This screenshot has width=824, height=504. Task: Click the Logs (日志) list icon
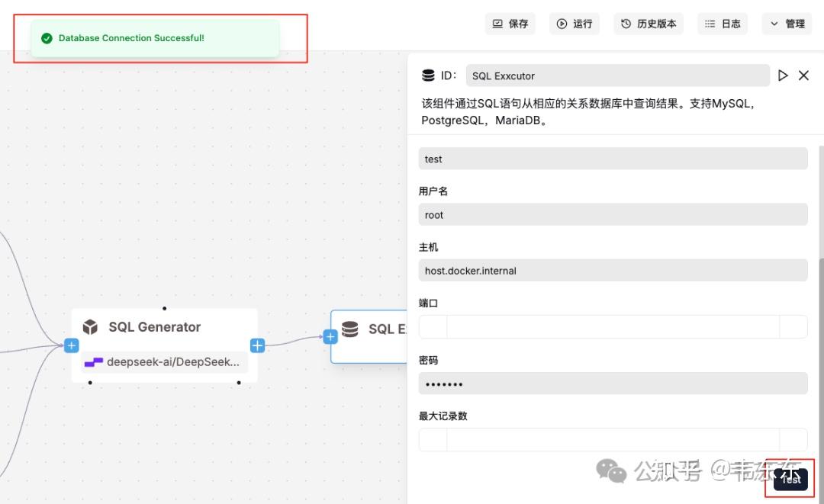click(711, 24)
